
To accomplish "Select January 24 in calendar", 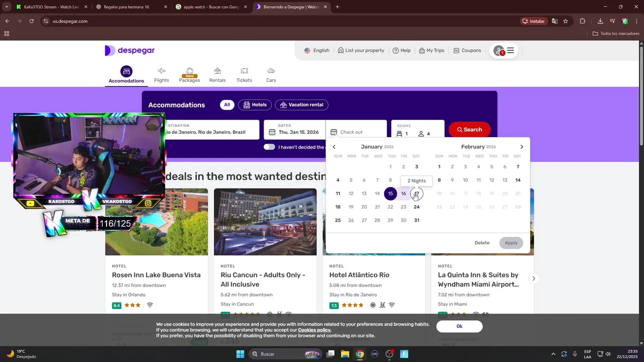I will [417, 207].
